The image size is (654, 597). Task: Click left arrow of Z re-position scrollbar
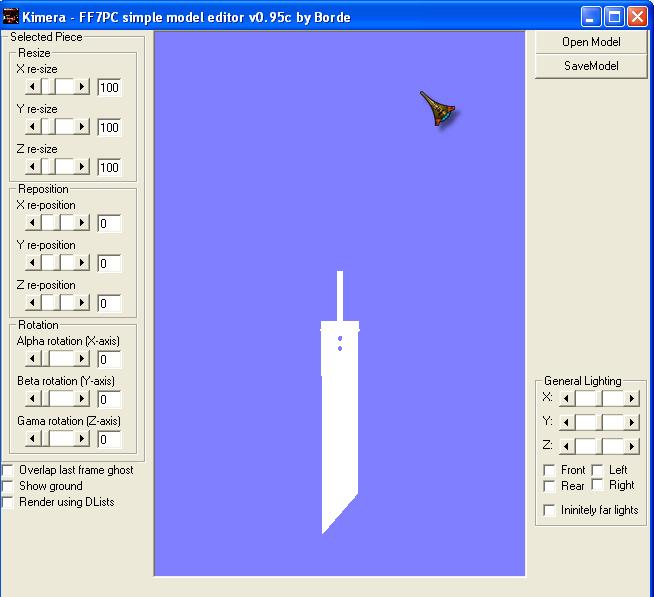[33, 302]
